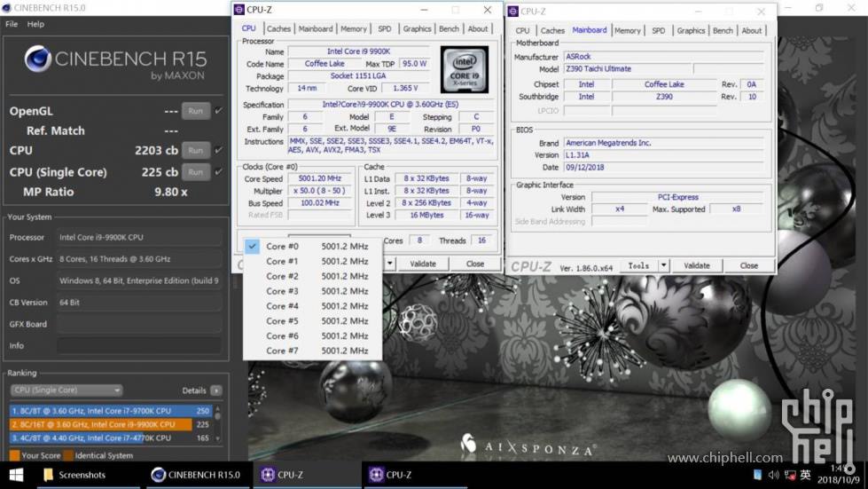Screen dimensions: 868x489
Task: Click the input language indicator in tray
Action: (805, 475)
